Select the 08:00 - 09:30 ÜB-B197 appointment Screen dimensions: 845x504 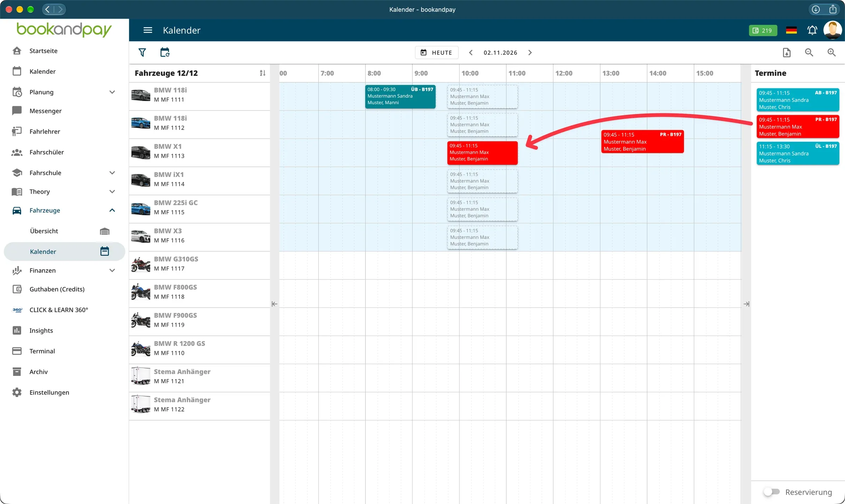[x=400, y=96]
